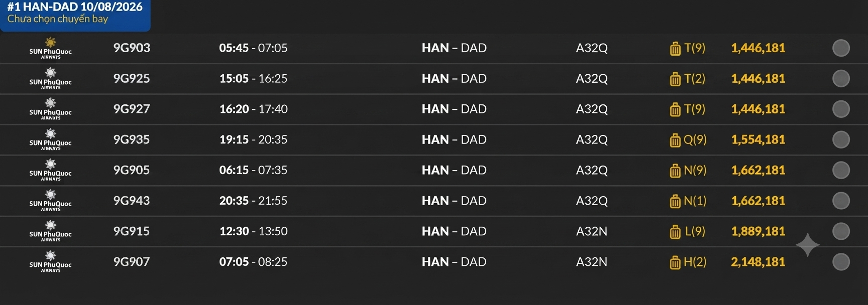
Task: Click Sun PhuQuoc Airways logo on 9G927 row
Action: tap(50, 109)
